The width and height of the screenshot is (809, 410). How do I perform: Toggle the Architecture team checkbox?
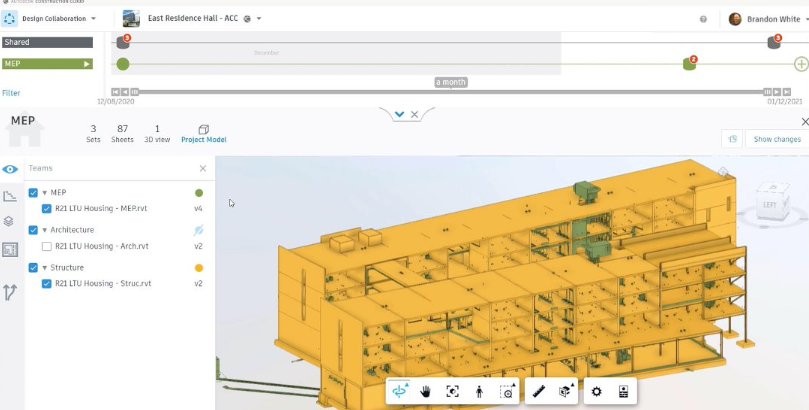(x=33, y=229)
